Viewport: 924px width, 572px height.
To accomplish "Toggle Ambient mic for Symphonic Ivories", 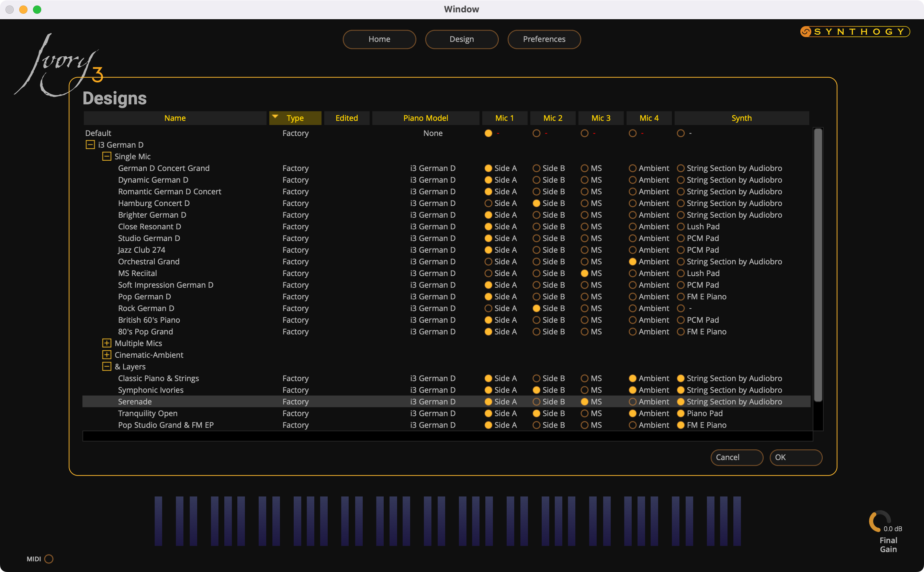I will tap(632, 390).
